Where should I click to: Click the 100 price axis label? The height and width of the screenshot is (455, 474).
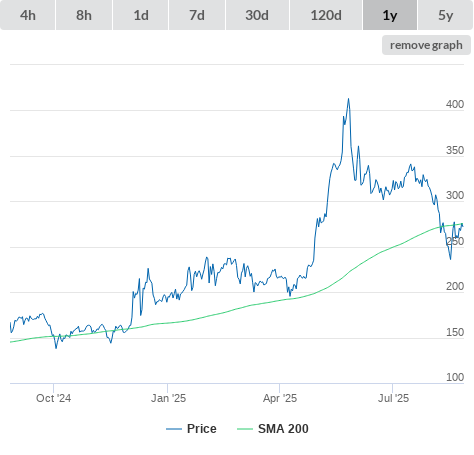click(x=455, y=377)
